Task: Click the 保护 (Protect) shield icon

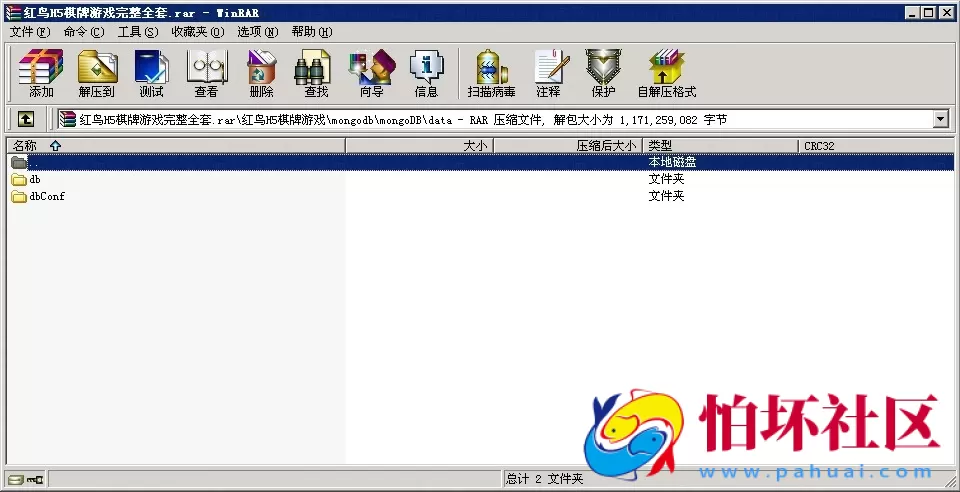Action: coord(603,73)
